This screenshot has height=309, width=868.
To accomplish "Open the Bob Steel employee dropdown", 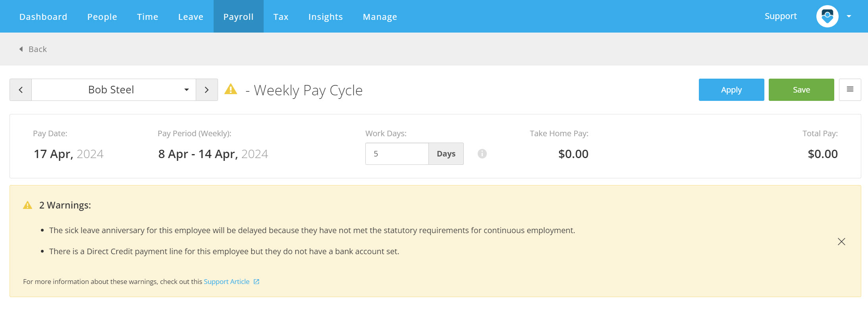I will (x=114, y=90).
